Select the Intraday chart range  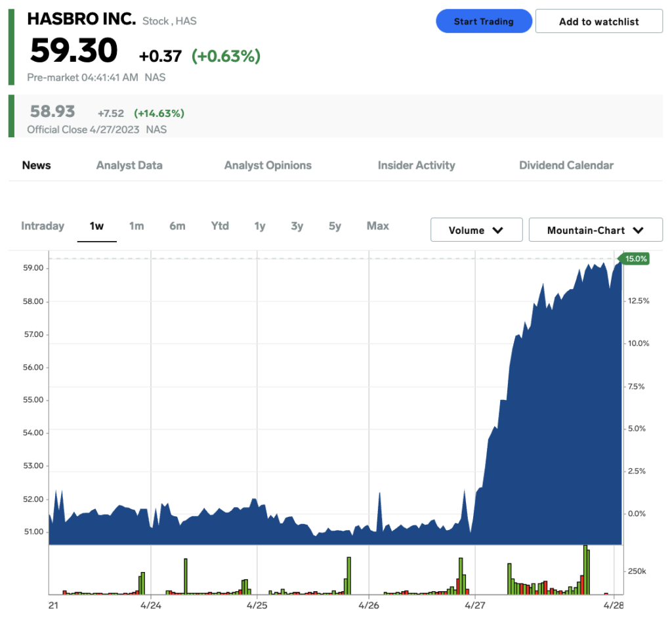(43, 226)
